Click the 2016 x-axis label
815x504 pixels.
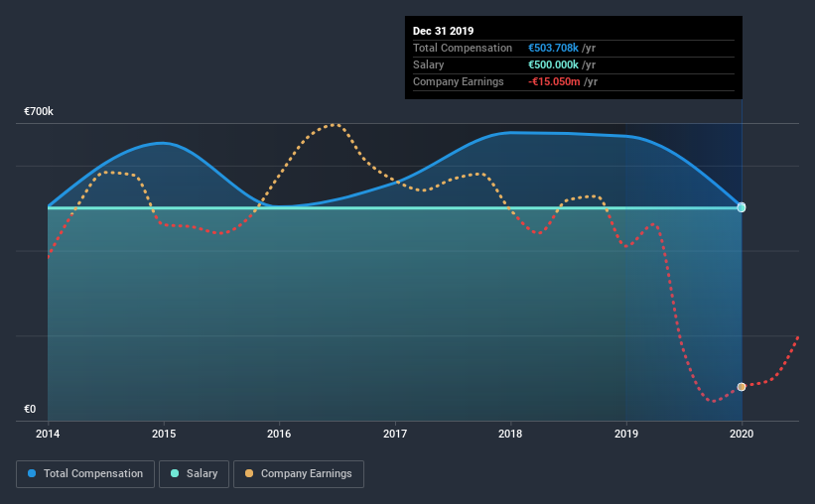coord(279,434)
